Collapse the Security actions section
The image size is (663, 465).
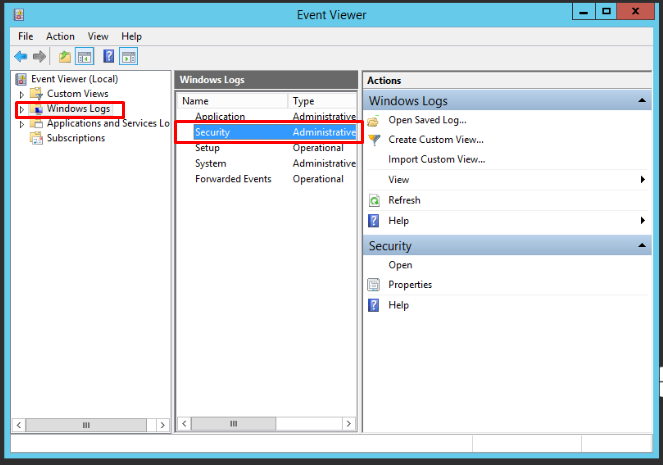pyautogui.click(x=642, y=246)
